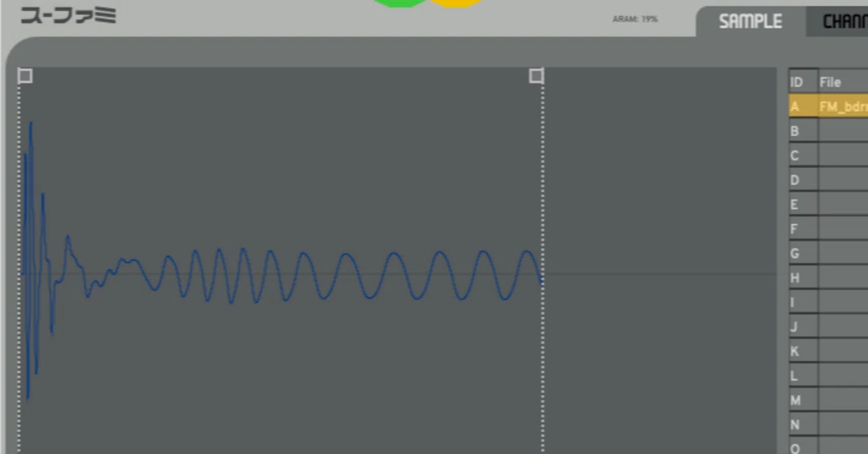Select sample slot C
This screenshot has width=868, height=454.
pos(828,155)
